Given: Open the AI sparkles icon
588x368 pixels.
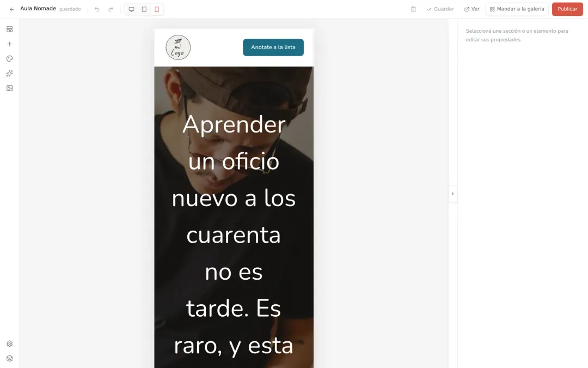Looking at the screenshot, I should pyautogui.click(x=10, y=73).
